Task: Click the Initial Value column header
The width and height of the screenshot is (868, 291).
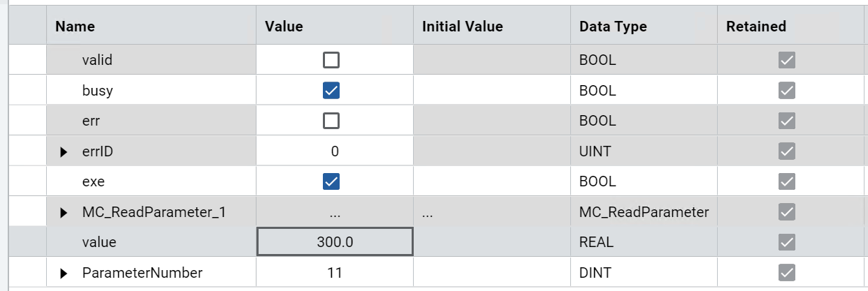Action: click(x=462, y=27)
